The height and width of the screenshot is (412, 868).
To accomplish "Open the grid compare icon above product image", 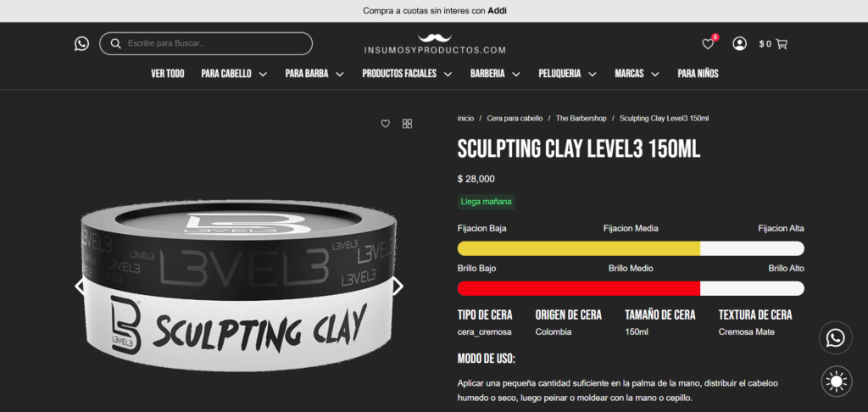I will (x=408, y=124).
